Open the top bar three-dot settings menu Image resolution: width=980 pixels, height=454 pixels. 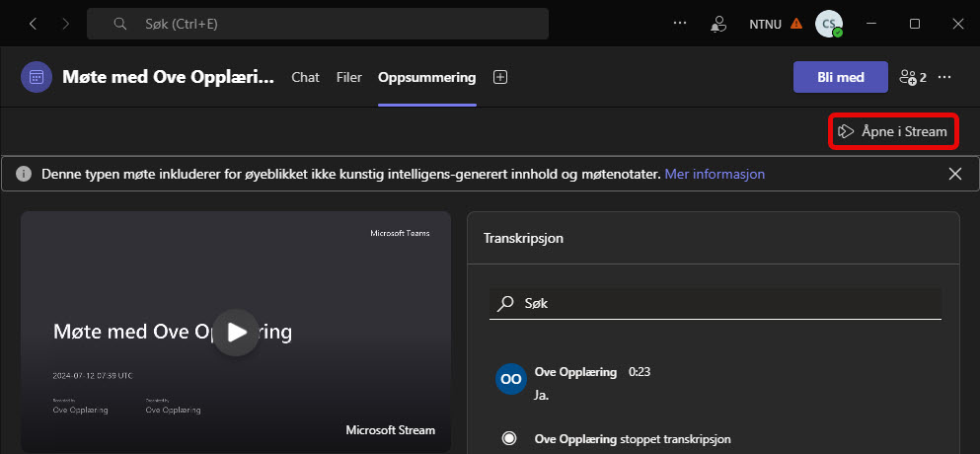pyautogui.click(x=679, y=24)
